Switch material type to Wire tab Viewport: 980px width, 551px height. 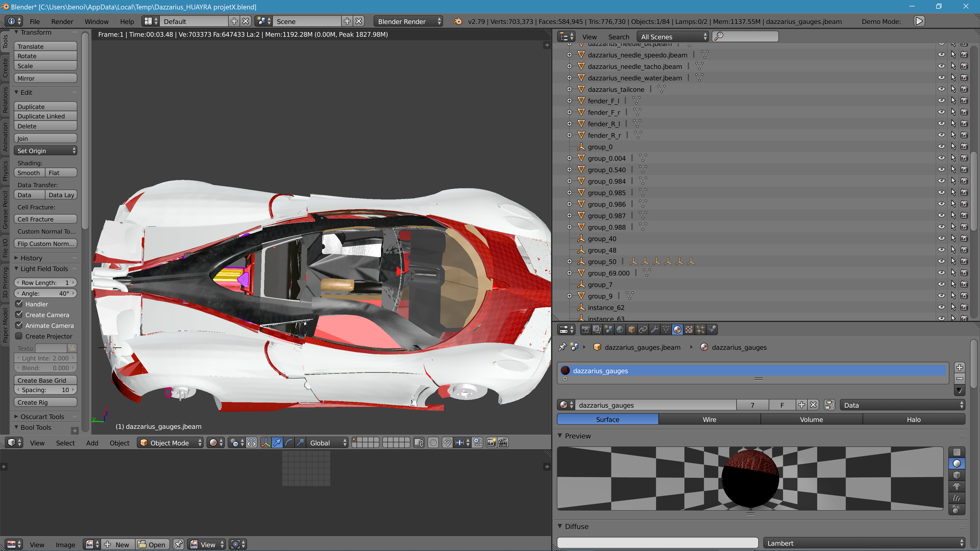click(709, 419)
